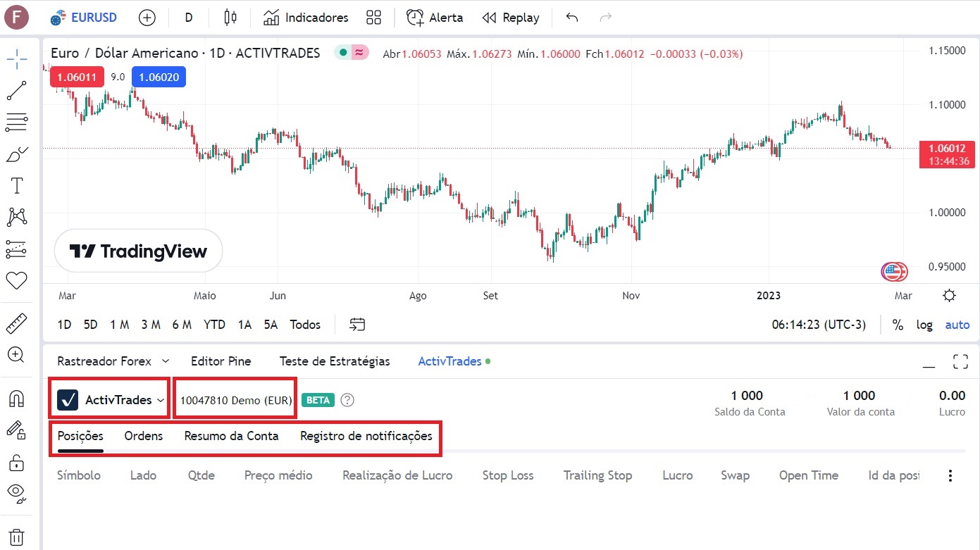The height and width of the screenshot is (550, 980).
Task: Toggle visibility of all drawings
Action: coord(17,492)
